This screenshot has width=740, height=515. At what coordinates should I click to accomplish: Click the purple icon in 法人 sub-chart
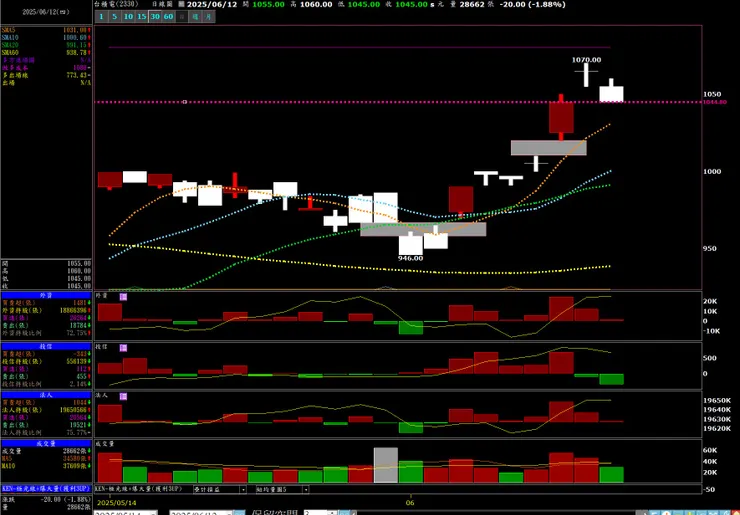coord(123,396)
